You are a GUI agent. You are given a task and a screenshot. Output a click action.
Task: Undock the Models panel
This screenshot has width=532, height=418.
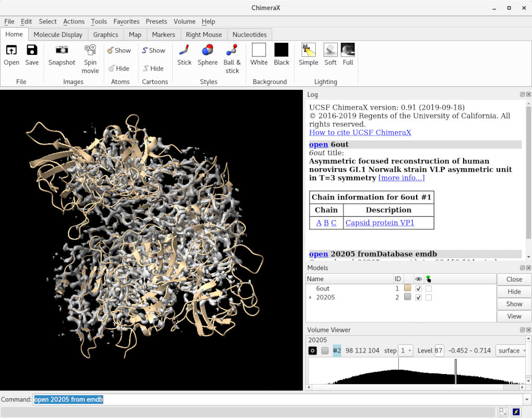pos(523,268)
